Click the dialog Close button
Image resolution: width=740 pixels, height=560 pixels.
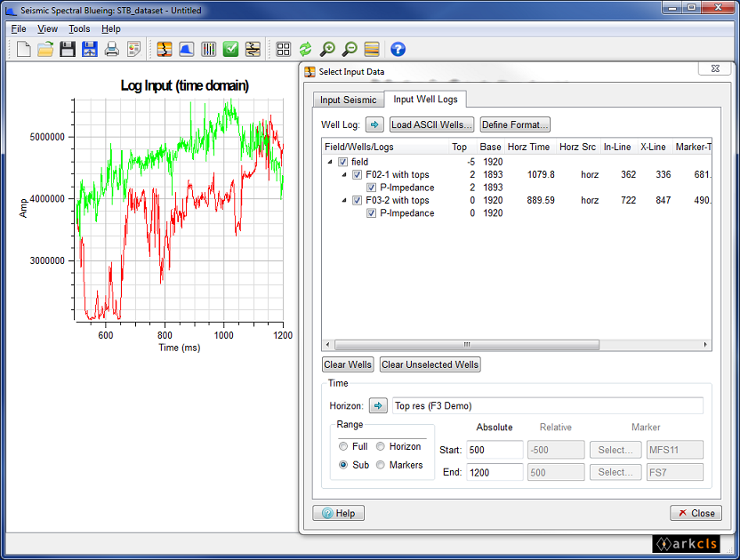(696, 513)
